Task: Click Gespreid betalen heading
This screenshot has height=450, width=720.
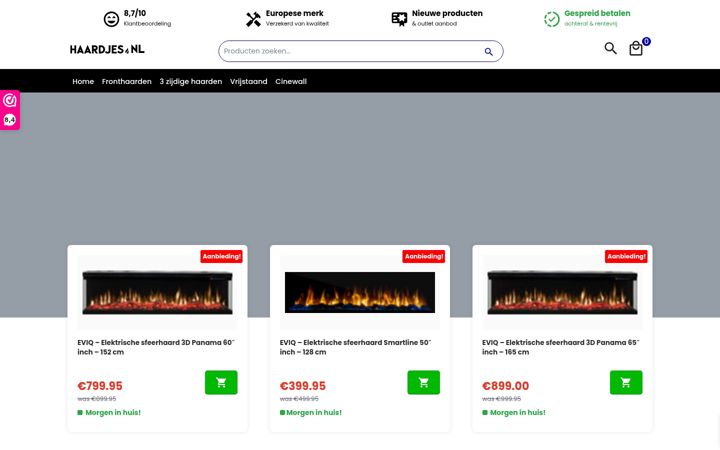Action: [597, 13]
